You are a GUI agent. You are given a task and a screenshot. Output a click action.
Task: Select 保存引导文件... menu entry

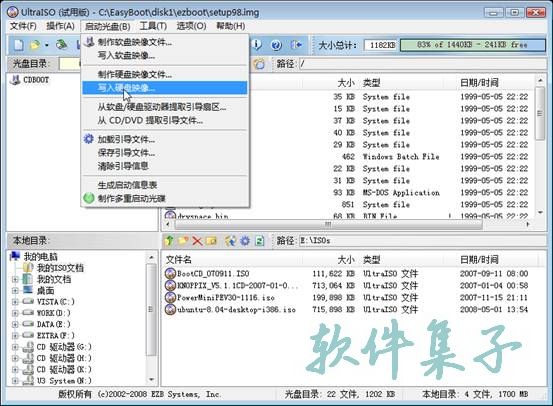[165, 153]
